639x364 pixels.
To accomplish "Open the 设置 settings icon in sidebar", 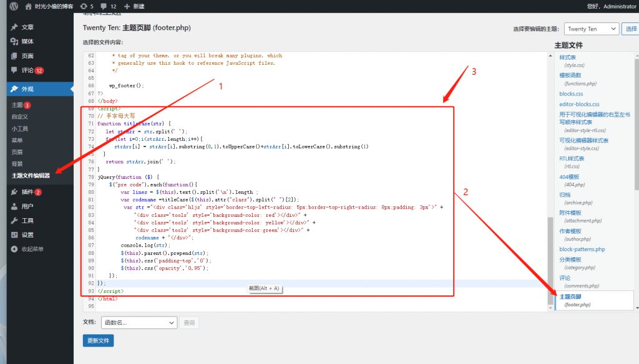I will pos(14,234).
